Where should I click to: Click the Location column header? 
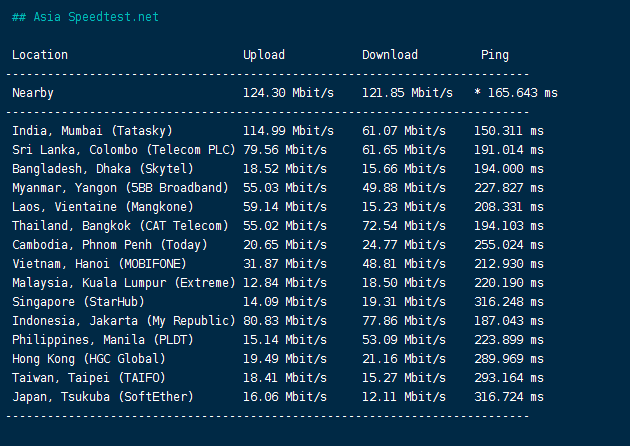40,55
